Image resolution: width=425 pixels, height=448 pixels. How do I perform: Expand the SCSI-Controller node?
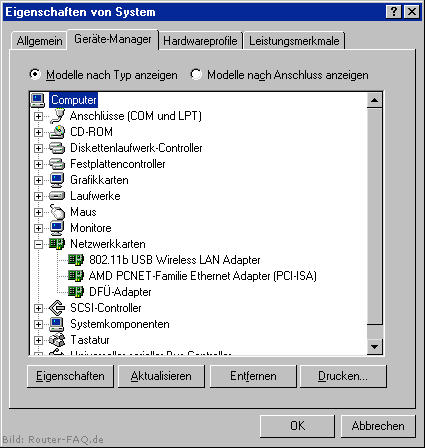click(x=38, y=308)
